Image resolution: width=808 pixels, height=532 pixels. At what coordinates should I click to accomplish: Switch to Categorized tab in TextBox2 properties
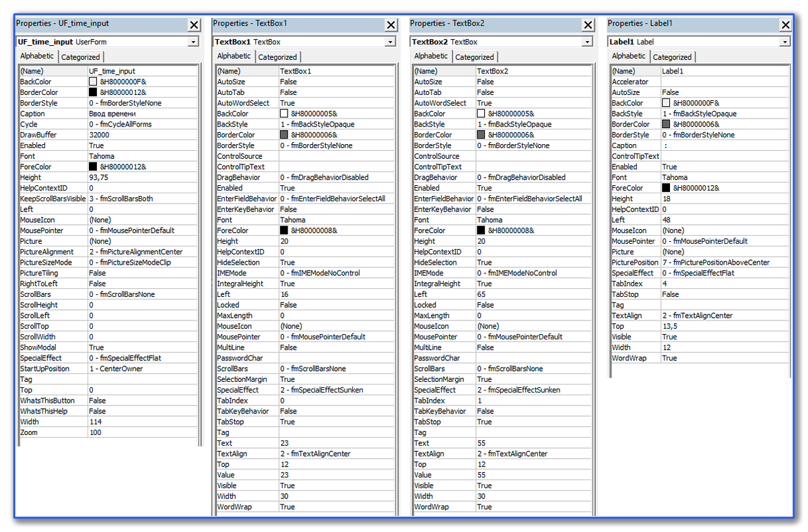475,57
